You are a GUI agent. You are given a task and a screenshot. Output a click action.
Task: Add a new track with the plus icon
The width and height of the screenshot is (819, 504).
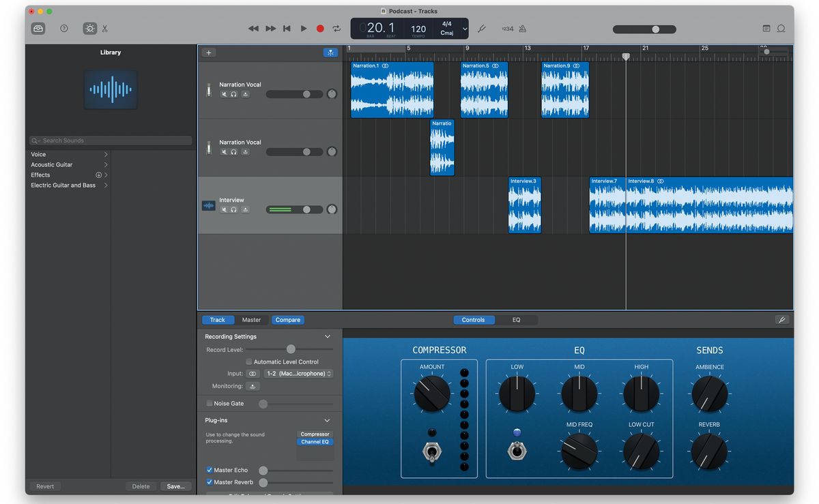[x=207, y=52]
